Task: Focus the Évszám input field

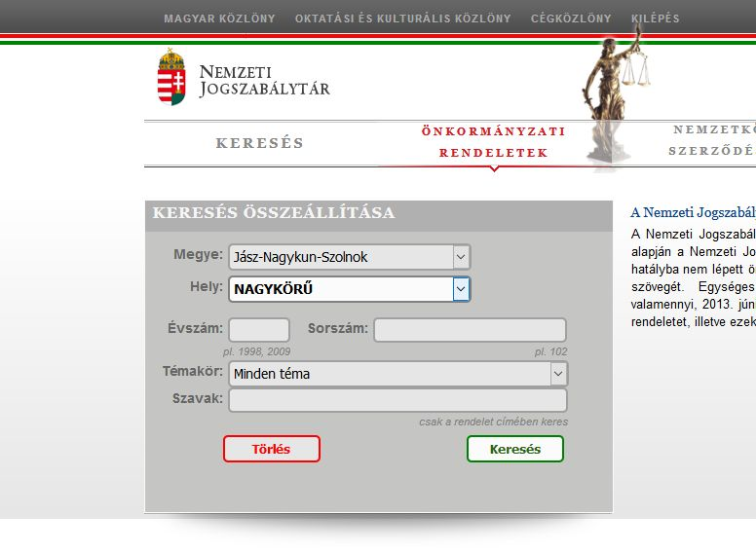Action: (259, 330)
